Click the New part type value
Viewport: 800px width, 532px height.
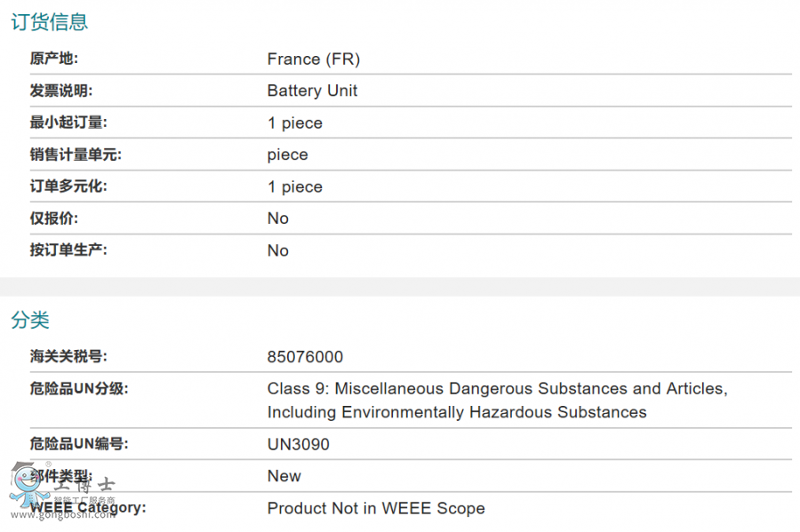click(284, 476)
